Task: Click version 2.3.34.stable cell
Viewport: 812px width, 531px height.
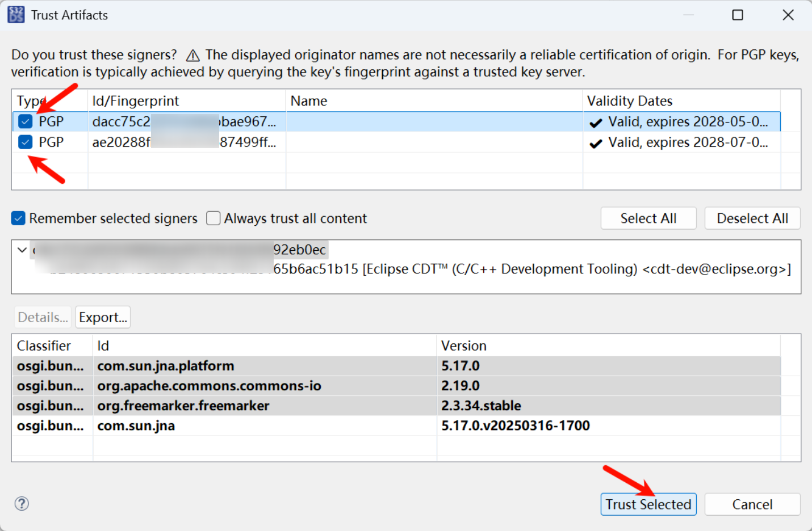Action: (609, 406)
